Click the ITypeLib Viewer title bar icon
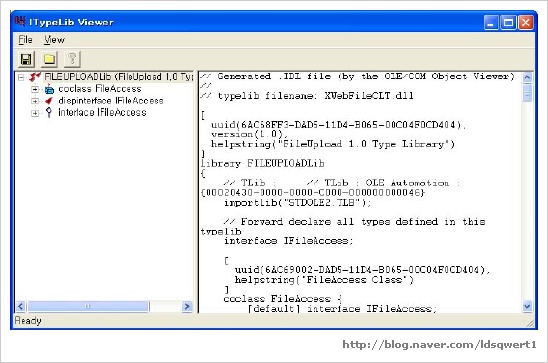This screenshot has width=548, height=363. tap(20, 21)
